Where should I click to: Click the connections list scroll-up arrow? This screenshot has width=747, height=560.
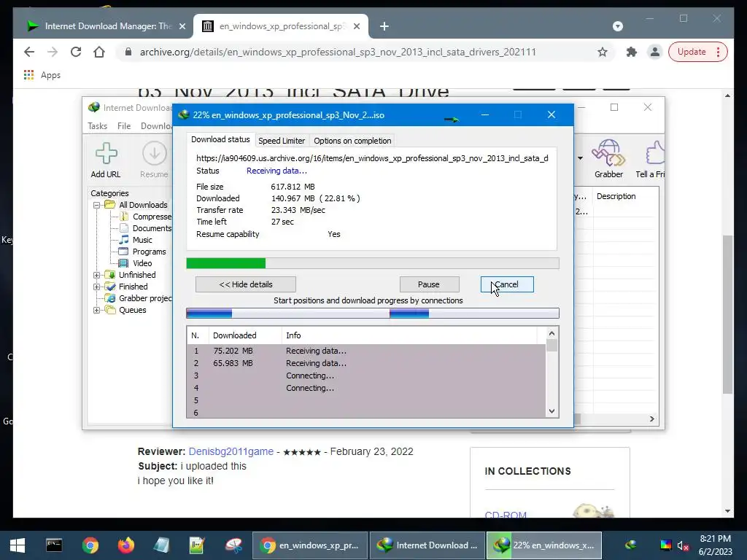tap(551, 333)
